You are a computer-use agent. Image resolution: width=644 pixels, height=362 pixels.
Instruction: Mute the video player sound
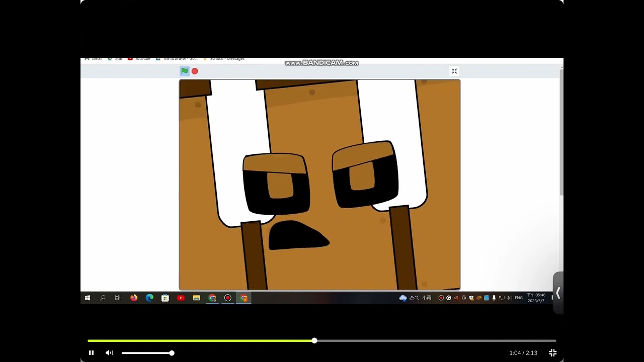pos(109,353)
